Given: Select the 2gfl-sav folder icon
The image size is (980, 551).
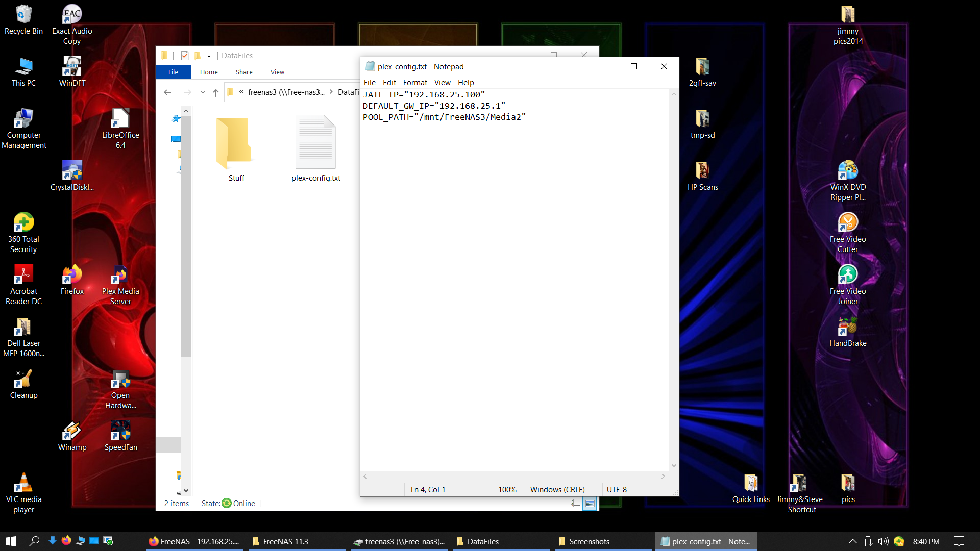Looking at the screenshot, I should [702, 72].
